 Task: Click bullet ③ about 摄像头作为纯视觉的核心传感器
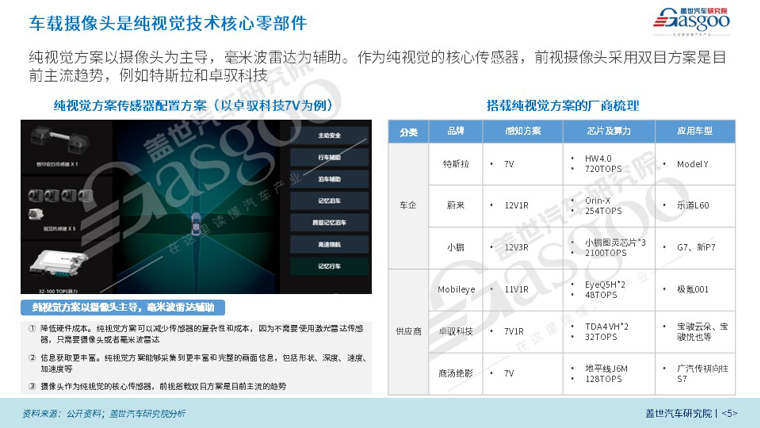(158, 386)
